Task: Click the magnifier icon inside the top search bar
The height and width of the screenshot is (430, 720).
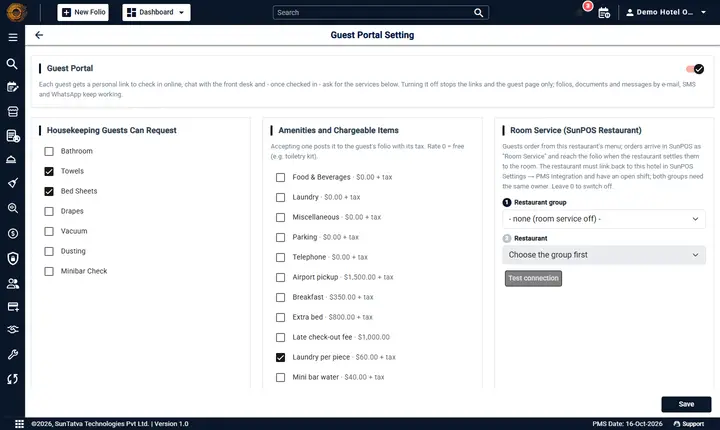Action: pyautogui.click(x=478, y=12)
